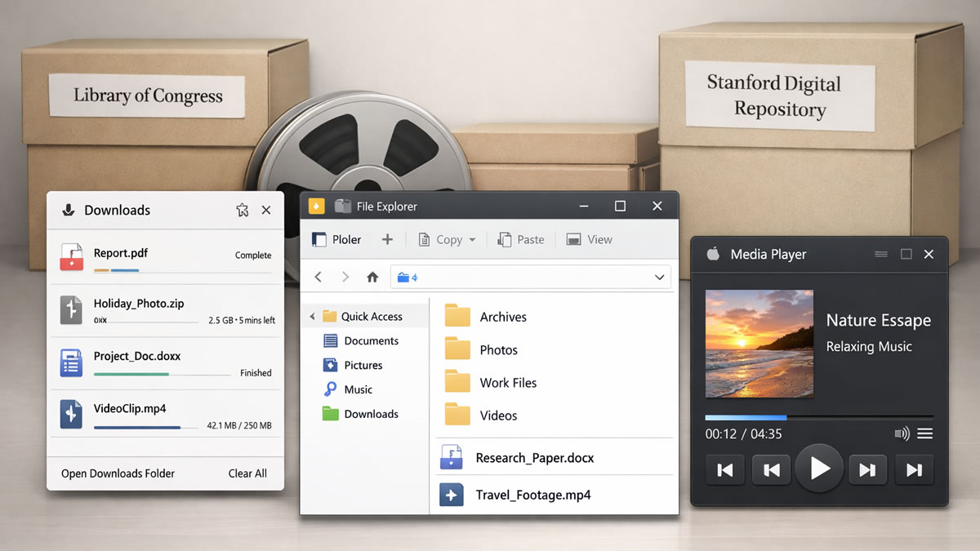The width and height of the screenshot is (980, 551).
Task: Click the Paste toolbar button
Action: click(x=521, y=239)
